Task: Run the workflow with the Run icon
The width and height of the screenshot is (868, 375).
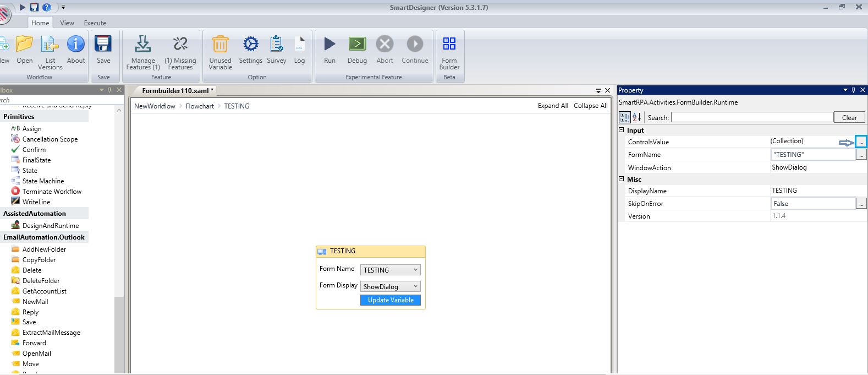Action: click(x=329, y=44)
